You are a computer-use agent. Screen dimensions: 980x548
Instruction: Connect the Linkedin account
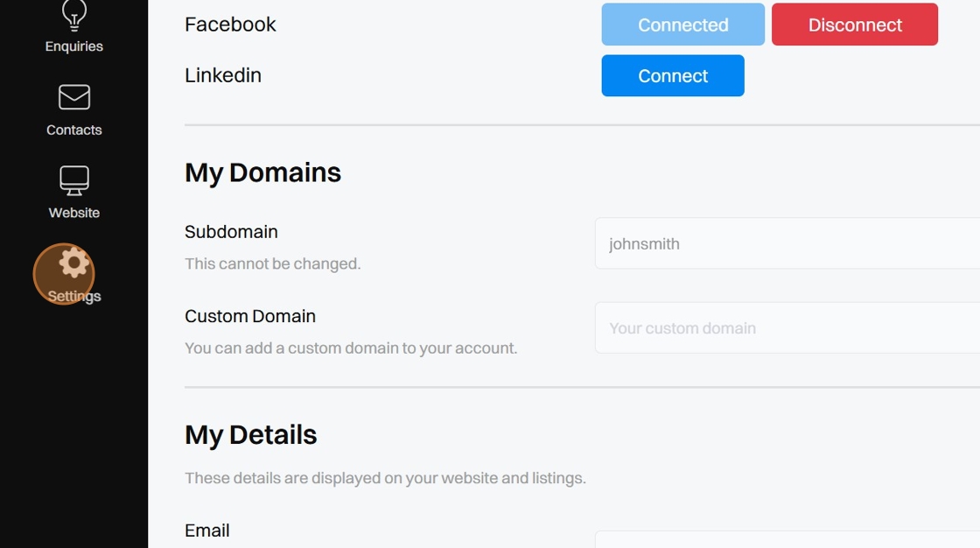[x=672, y=76]
